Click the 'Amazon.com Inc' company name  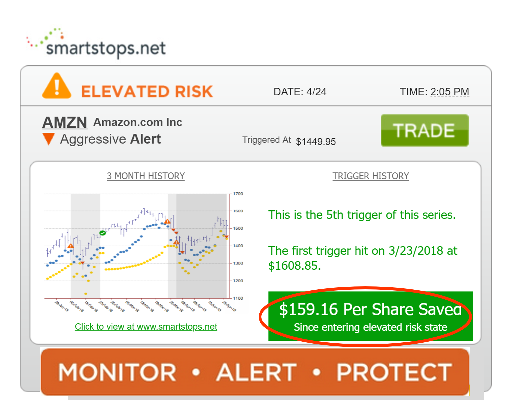click(138, 122)
